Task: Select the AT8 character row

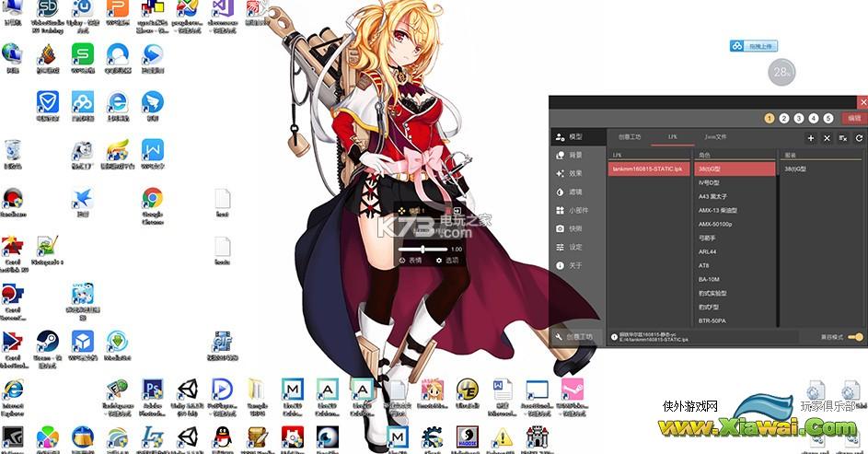Action: [735, 266]
